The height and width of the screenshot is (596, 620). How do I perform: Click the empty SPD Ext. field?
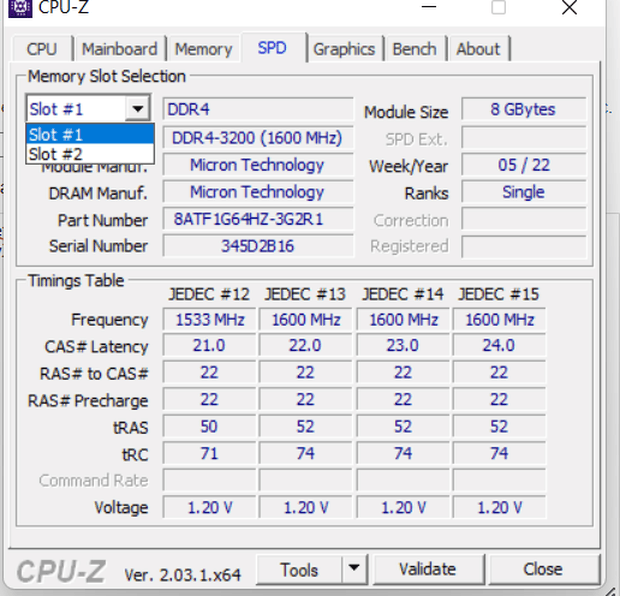tap(523, 138)
